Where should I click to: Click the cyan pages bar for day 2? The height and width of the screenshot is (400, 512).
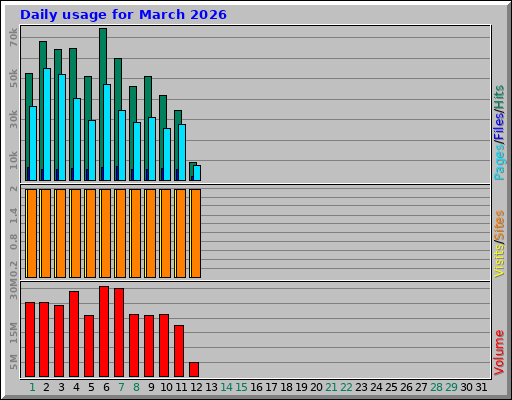[47, 124]
